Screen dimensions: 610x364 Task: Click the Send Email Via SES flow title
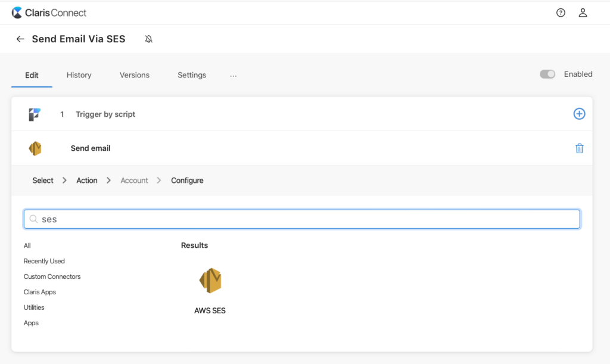(x=79, y=39)
